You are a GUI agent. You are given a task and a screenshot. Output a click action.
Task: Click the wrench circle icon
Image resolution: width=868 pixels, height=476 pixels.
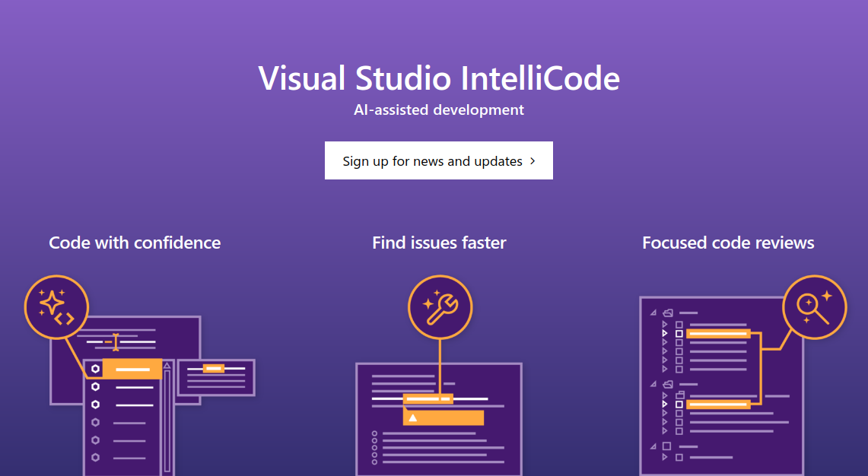tap(440, 307)
